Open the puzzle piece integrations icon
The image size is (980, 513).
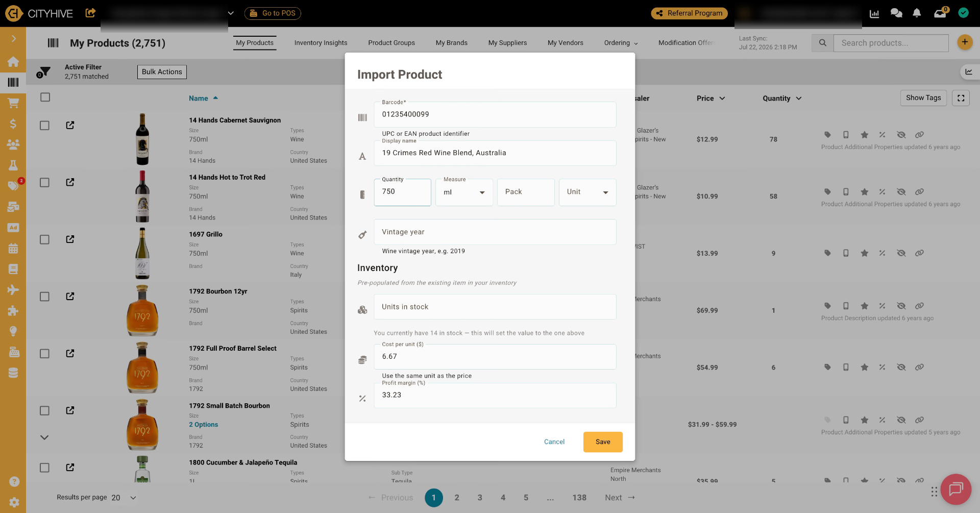[x=13, y=311]
